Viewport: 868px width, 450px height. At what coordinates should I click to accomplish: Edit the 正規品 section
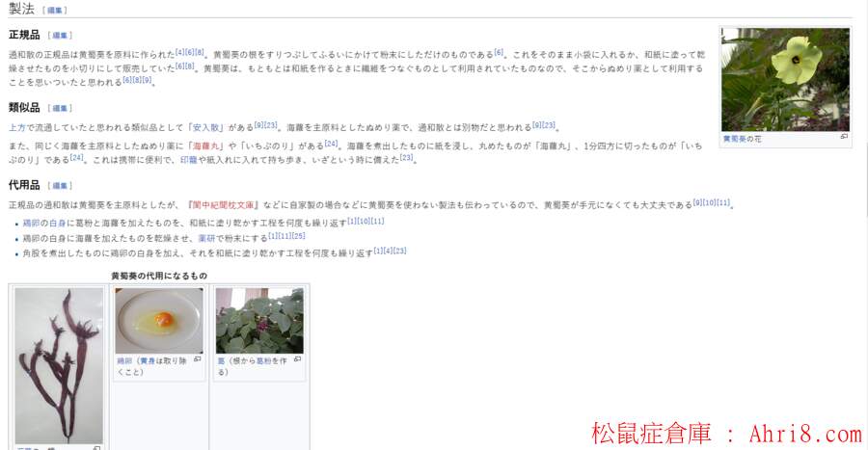tap(60, 36)
